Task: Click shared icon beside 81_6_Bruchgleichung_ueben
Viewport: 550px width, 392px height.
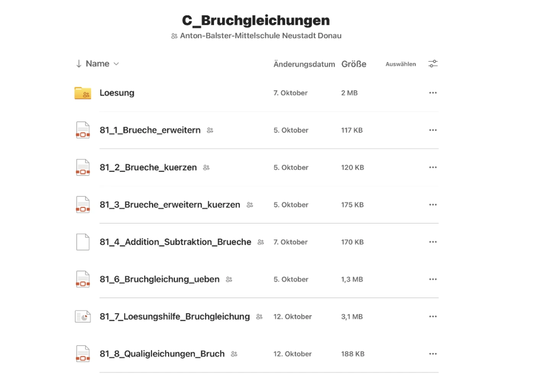Action: tap(229, 279)
